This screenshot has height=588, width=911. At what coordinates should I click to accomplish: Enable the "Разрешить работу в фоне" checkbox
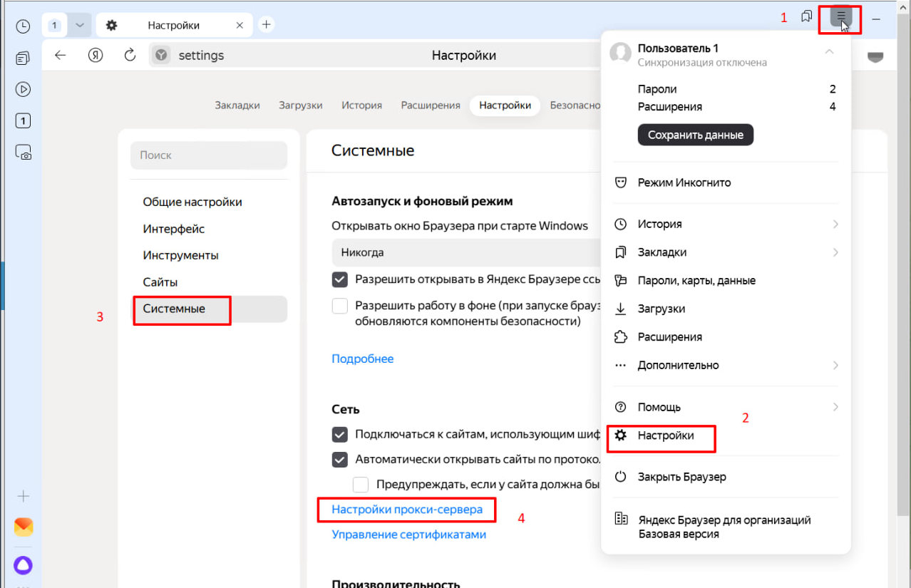[x=340, y=306]
